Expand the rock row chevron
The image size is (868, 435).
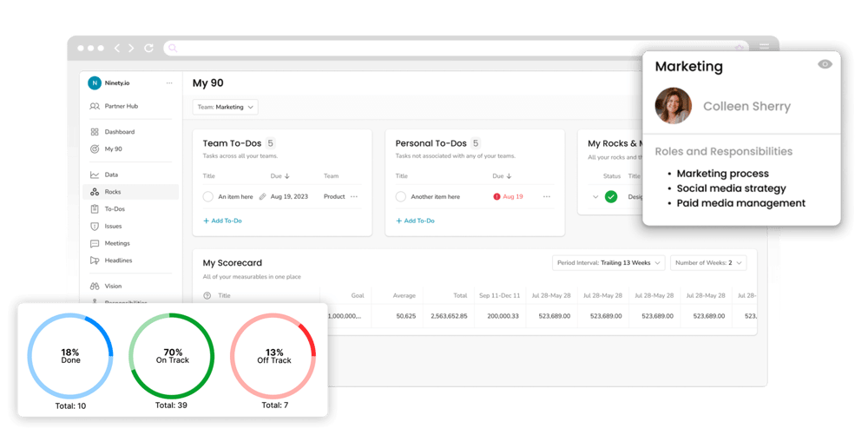pos(595,196)
